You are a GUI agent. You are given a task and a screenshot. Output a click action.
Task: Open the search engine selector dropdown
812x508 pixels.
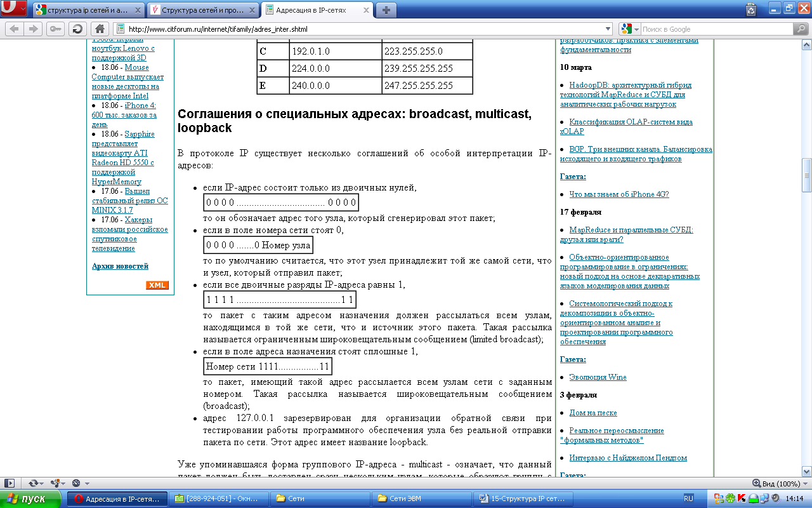click(636, 29)
